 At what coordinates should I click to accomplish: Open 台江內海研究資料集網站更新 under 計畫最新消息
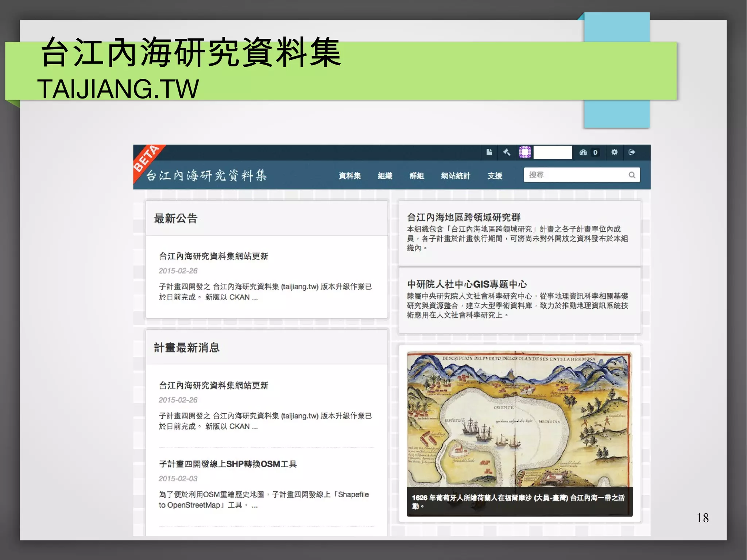pos(214,385)
